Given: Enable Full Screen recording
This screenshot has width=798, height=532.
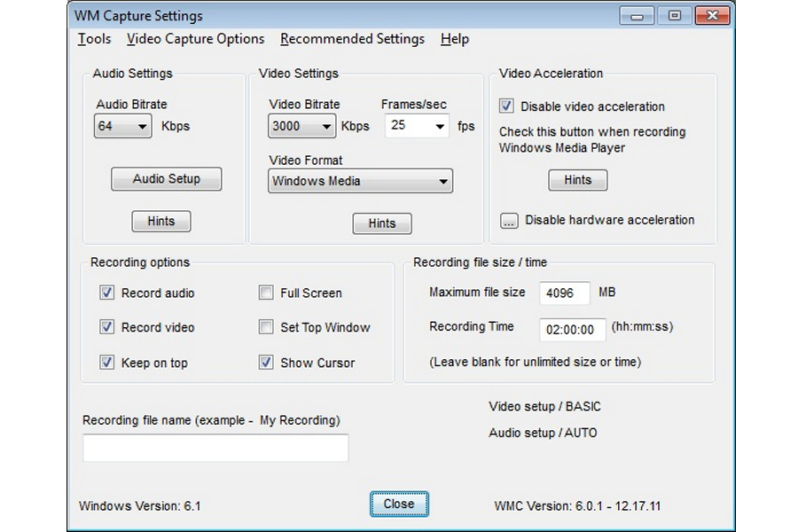Looking at the screenshot, I should point(266,293).
